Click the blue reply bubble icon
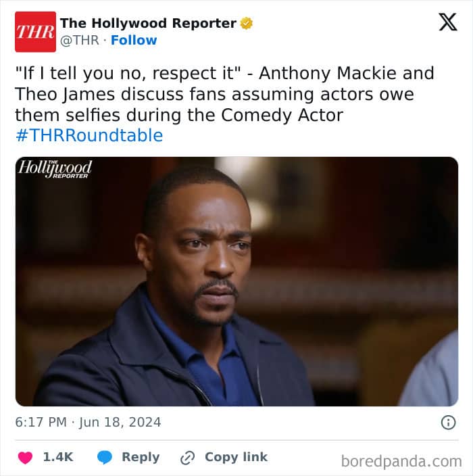473x476 pixels. (105, 458)
